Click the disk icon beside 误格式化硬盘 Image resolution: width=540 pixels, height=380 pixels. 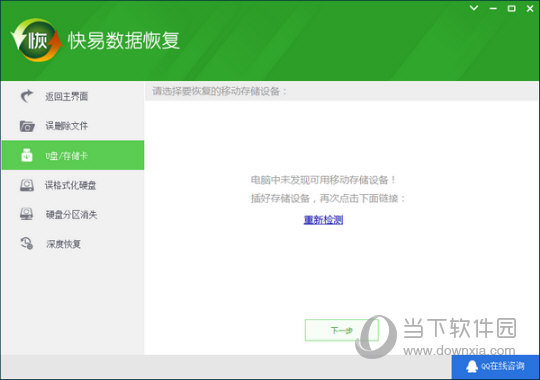click(x=27, y=185)
